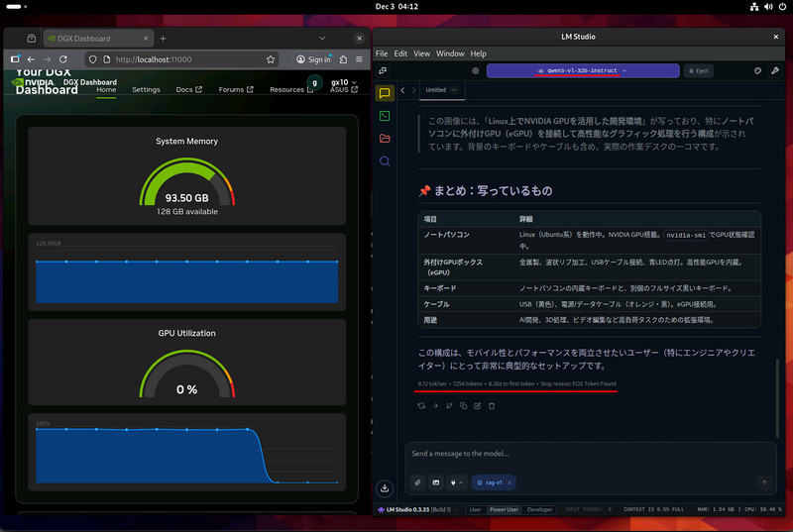This screenshot has height=532, width=793.
Task: Reload the DGX Dashboard page in browser
Action: click(x=63, y=59)
